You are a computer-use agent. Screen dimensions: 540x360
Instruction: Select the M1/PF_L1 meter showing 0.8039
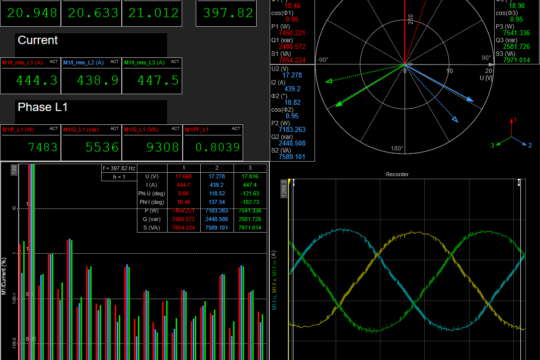coord(213,142)
